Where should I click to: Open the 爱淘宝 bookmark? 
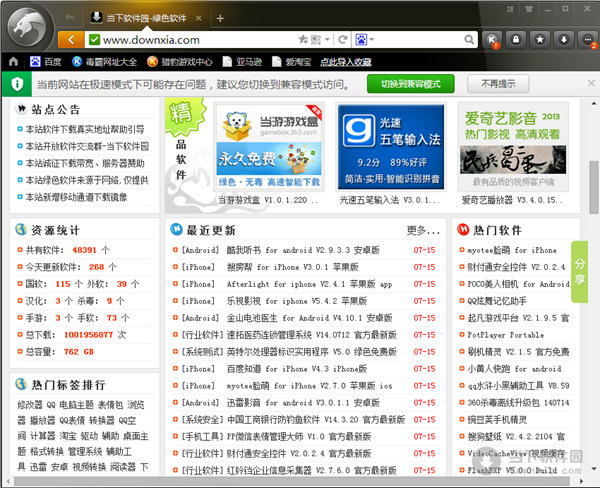pyautogui.click(x=292, y=61)
